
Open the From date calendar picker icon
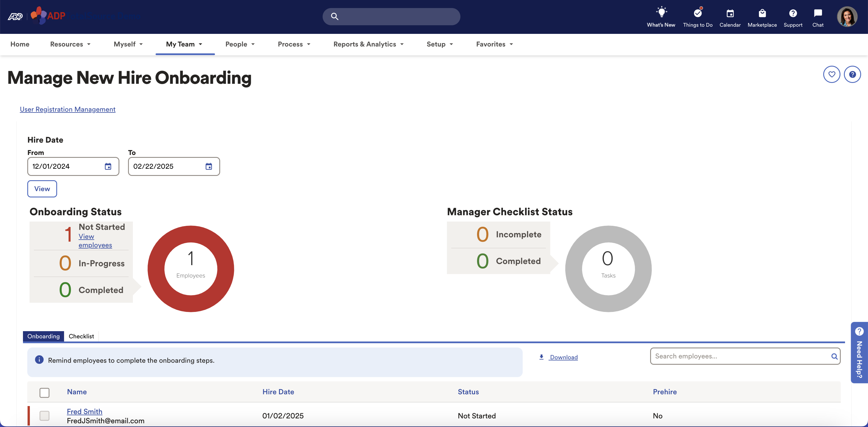[108, 166]
